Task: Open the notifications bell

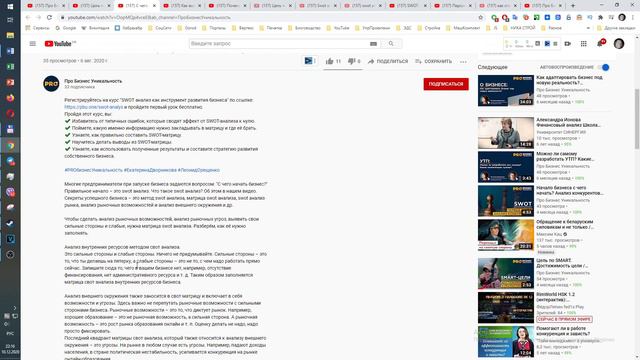Action: point(600,44)
